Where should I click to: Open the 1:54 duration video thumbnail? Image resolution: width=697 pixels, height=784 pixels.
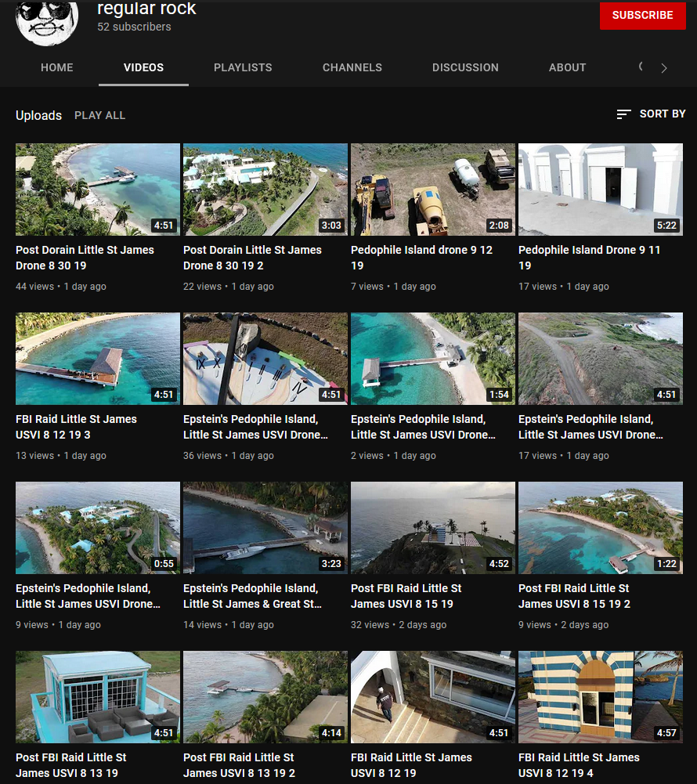[x=433, y=359]
